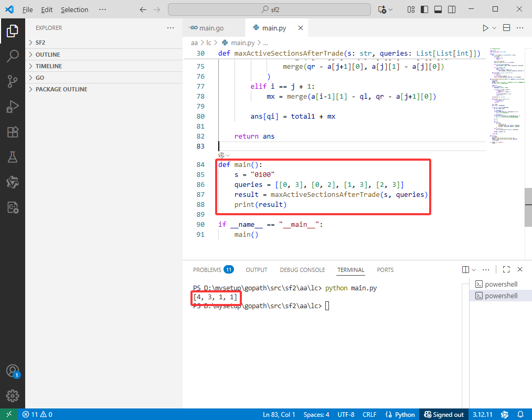Viewport: 532px width, 420px height.
Task: Toggle the Secondary Side Bar
Action: 452,9
